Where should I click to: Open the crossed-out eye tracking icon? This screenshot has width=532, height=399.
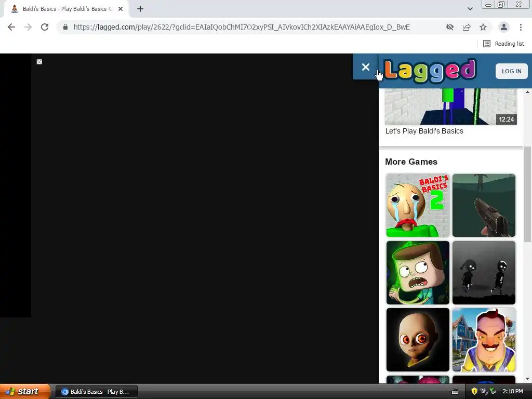pos(450,27)
